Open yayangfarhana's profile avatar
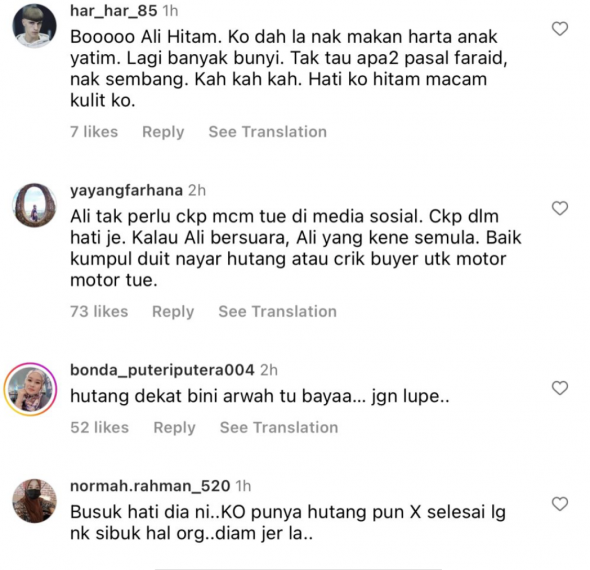The height and width of the screenshot is (570, 590). click(34, 205)
